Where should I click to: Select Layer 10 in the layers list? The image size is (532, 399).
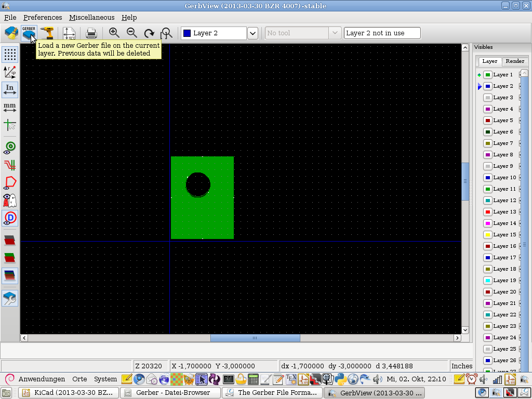(504, 178)
